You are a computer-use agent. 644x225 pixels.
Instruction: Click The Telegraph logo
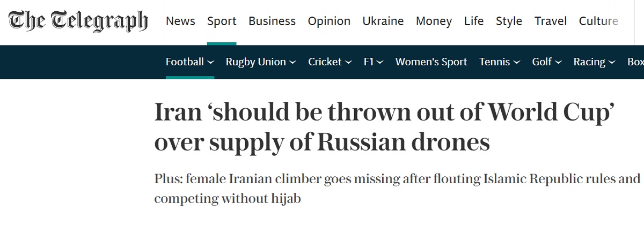[x=78, y=21]
